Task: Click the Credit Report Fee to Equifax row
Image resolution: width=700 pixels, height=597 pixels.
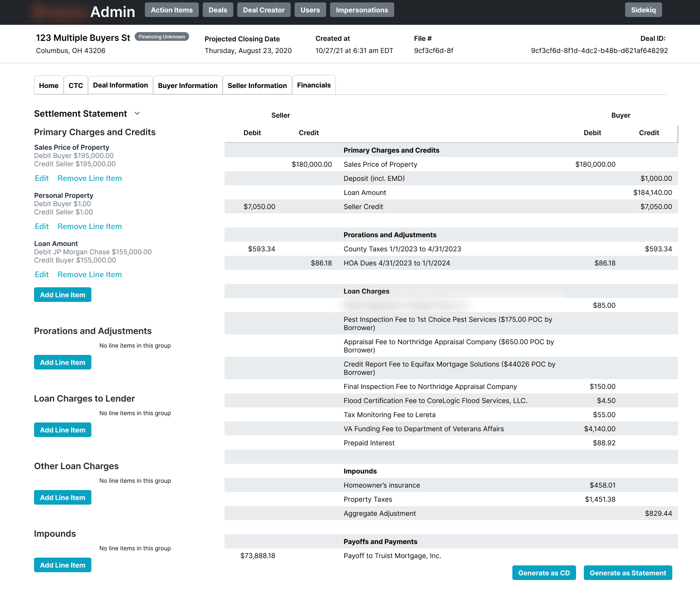Action: (451, 368)
